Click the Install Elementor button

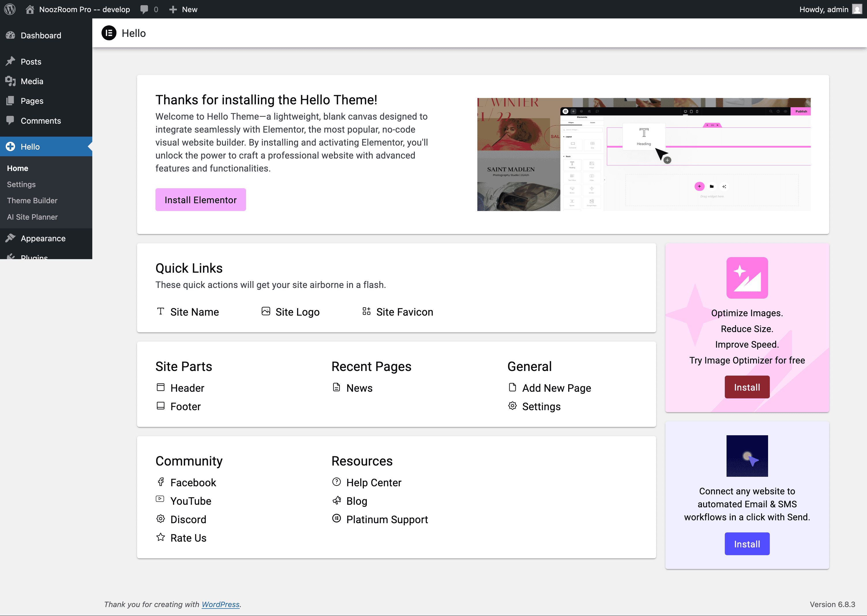click(x=200, y=199)
